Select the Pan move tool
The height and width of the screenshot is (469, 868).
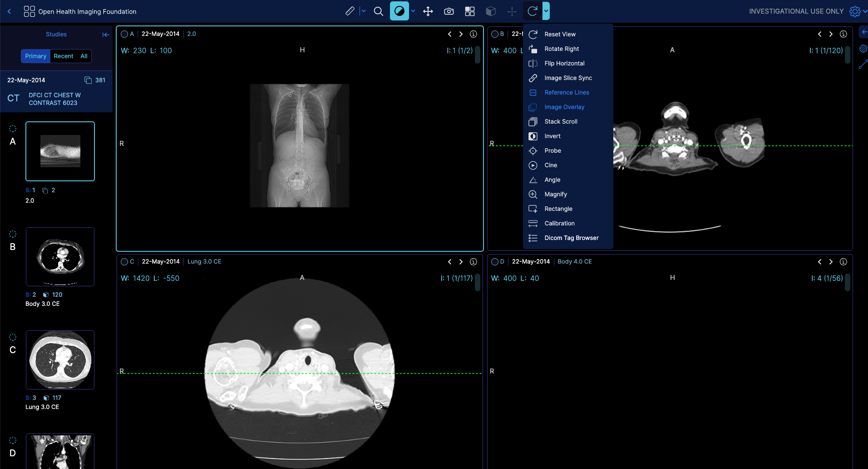[x=428, y=11]
